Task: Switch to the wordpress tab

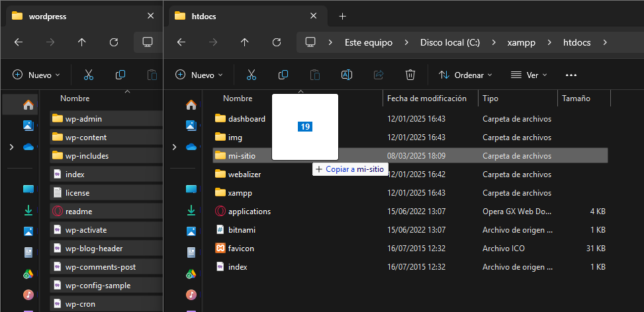Action: 84,17
